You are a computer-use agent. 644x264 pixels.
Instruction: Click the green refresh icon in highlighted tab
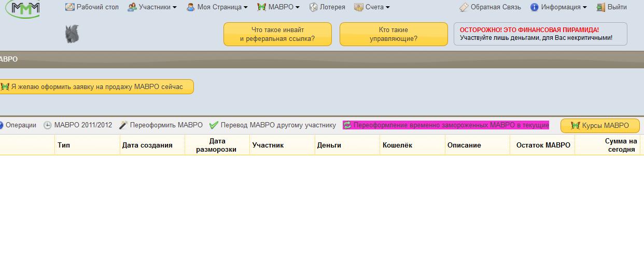coord(347,125)
